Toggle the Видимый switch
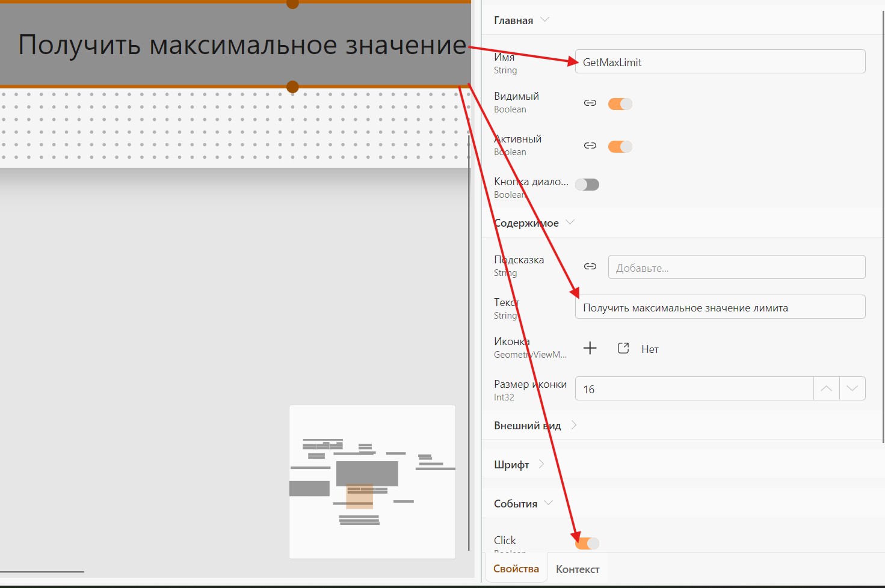The height and width of the screenshot is (588, 885). [x=620, y=103]
